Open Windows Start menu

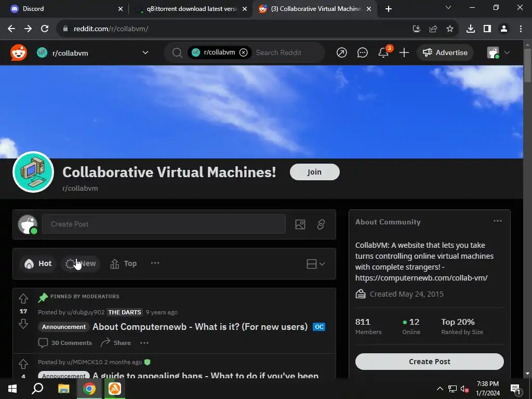click(x=12, y=389)
